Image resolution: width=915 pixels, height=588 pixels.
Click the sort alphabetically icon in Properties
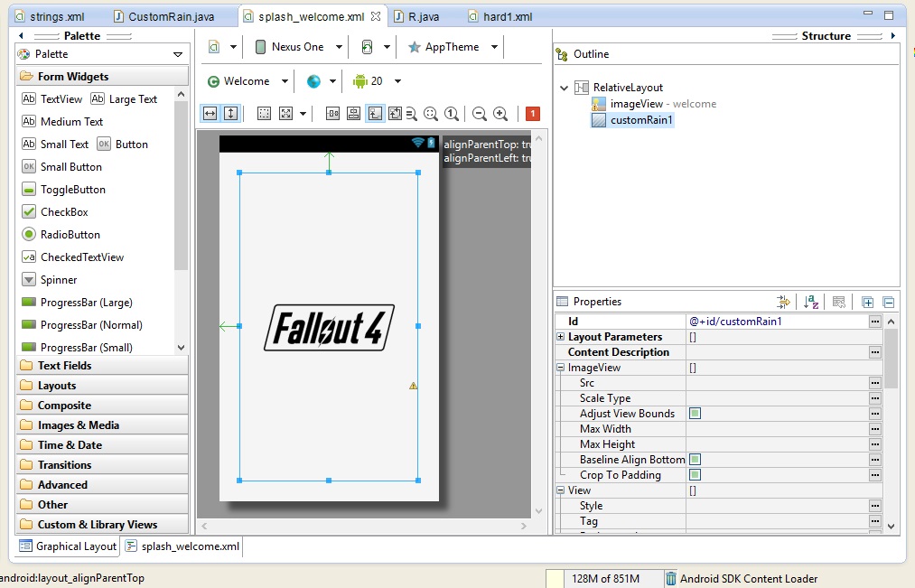tap(811, 302)
